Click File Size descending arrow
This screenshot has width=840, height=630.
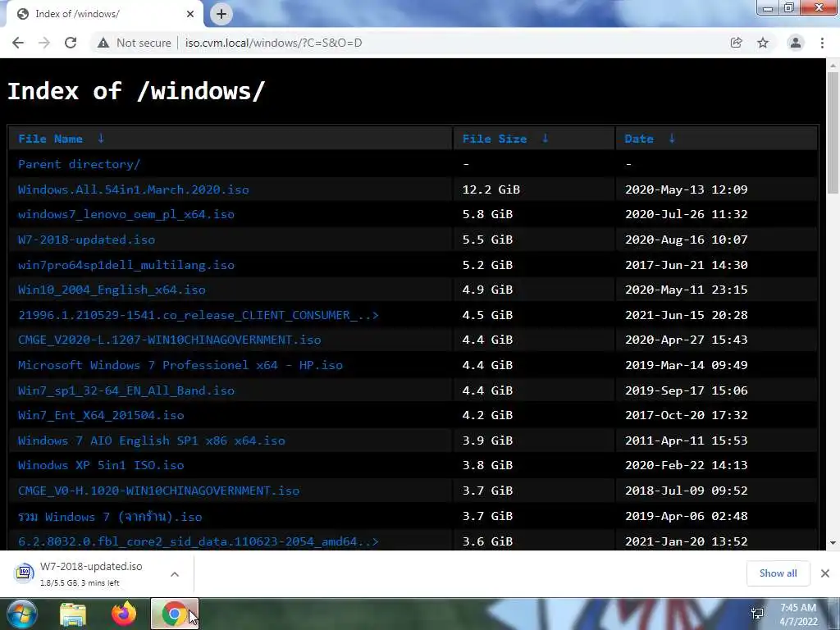coord(545,139)
